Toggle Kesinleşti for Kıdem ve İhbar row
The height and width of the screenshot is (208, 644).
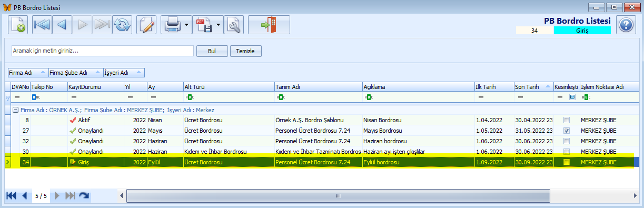(566, 151)
